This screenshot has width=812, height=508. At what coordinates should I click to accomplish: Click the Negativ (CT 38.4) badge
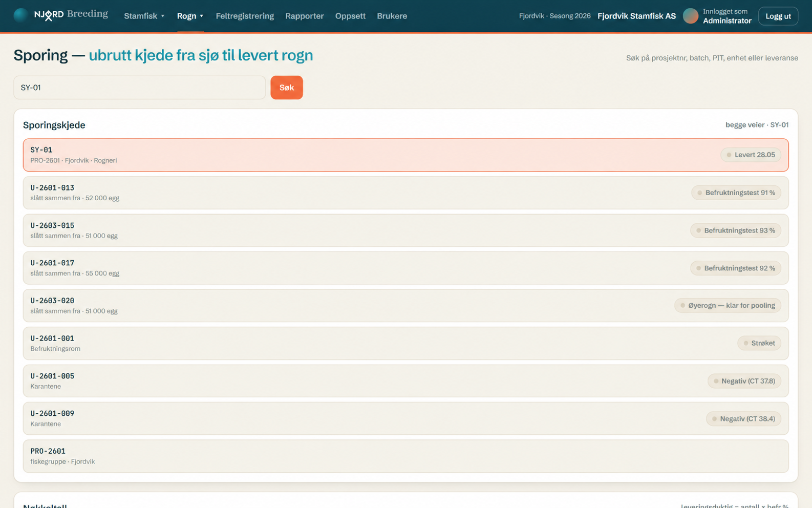click(x=743, y=418)
